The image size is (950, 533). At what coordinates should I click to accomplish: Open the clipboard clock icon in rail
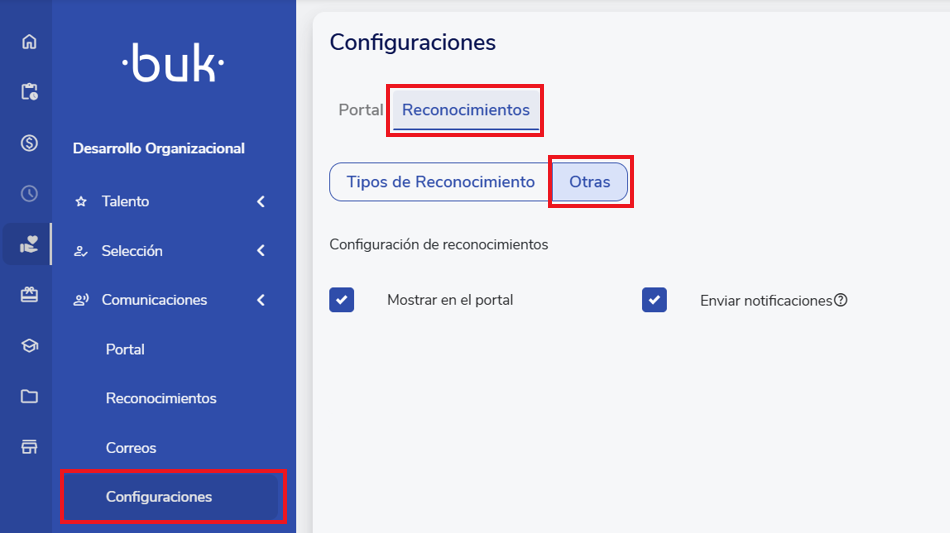pyautogui.click(x=29, y=92)
